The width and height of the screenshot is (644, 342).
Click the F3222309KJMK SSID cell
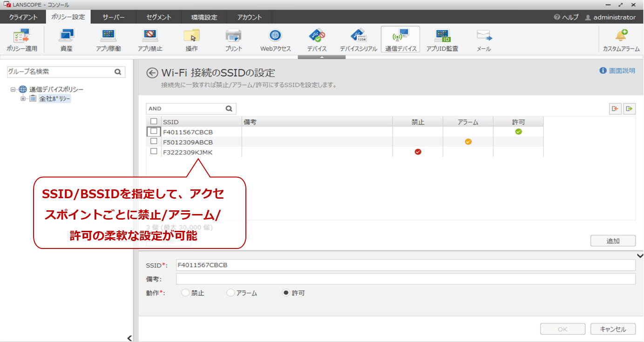tap(202, 152)
